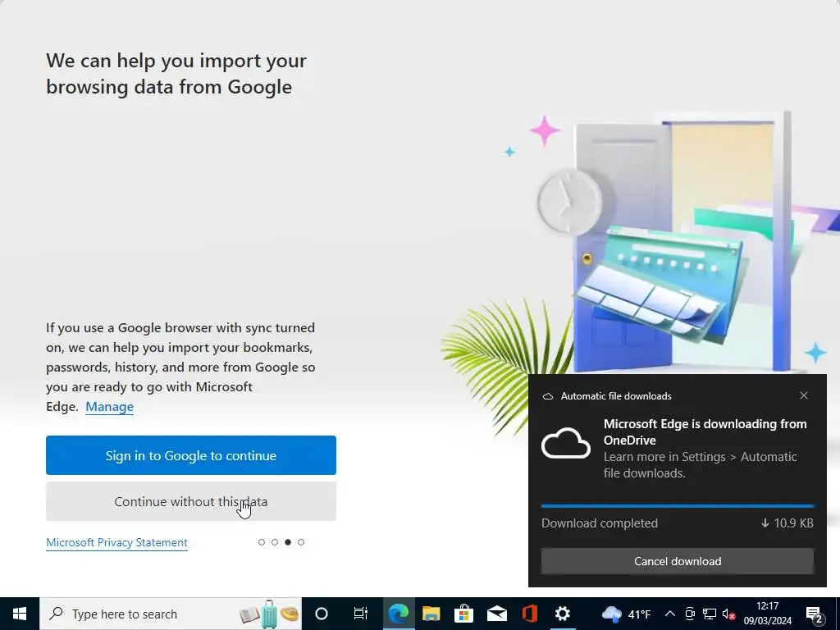Click the search highlights travel illustration
The height and width of the screenshot is (630, 840).
click(269, 614)
